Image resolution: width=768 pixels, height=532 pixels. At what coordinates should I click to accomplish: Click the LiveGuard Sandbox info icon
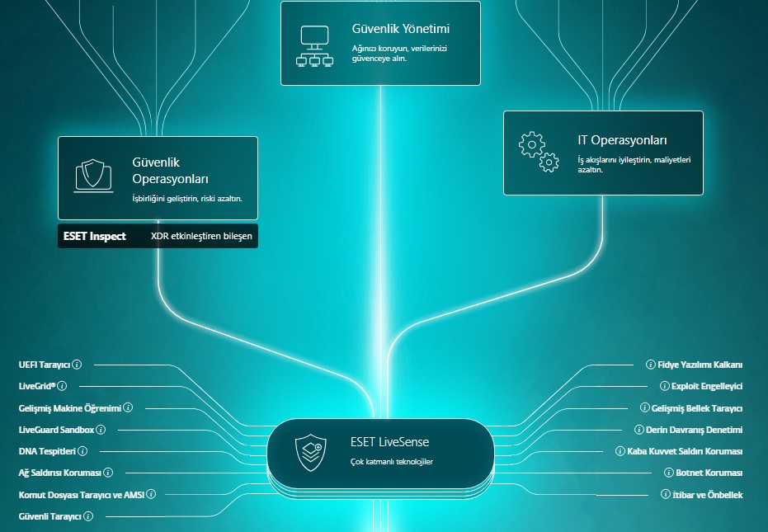(x=101, y=430)
